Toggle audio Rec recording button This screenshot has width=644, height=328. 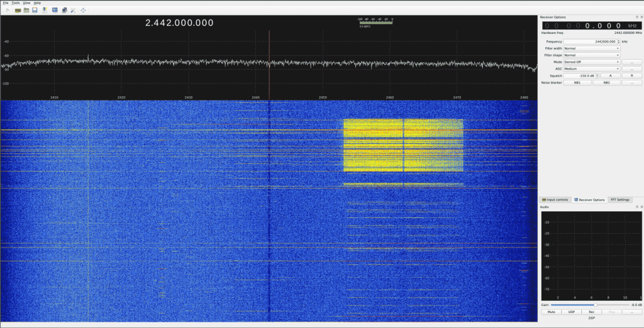point(591,312)
